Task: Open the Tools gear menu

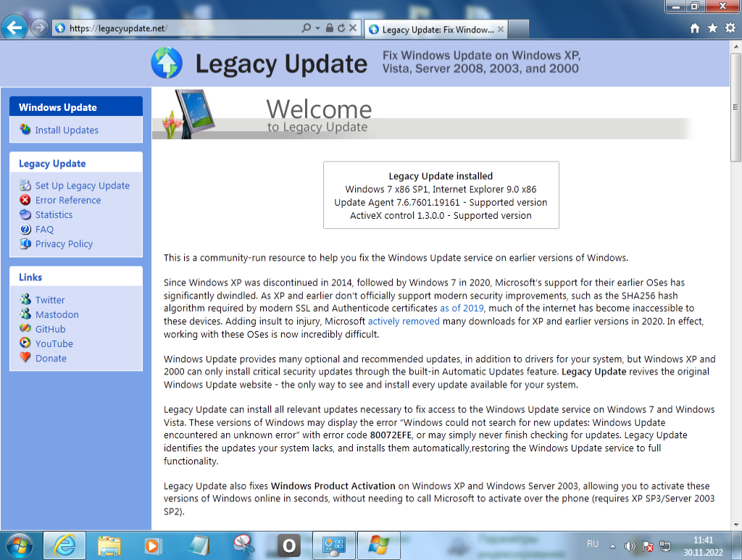Action: click(730, 28)
